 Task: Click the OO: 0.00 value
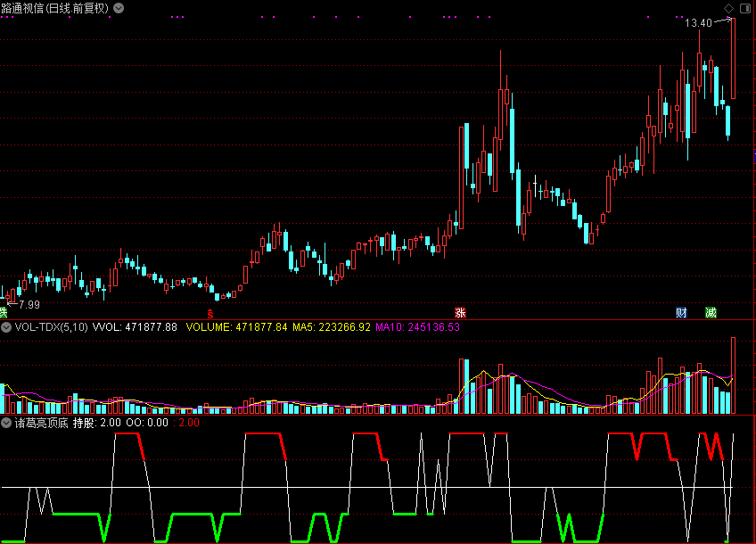(x=147, y=423)
